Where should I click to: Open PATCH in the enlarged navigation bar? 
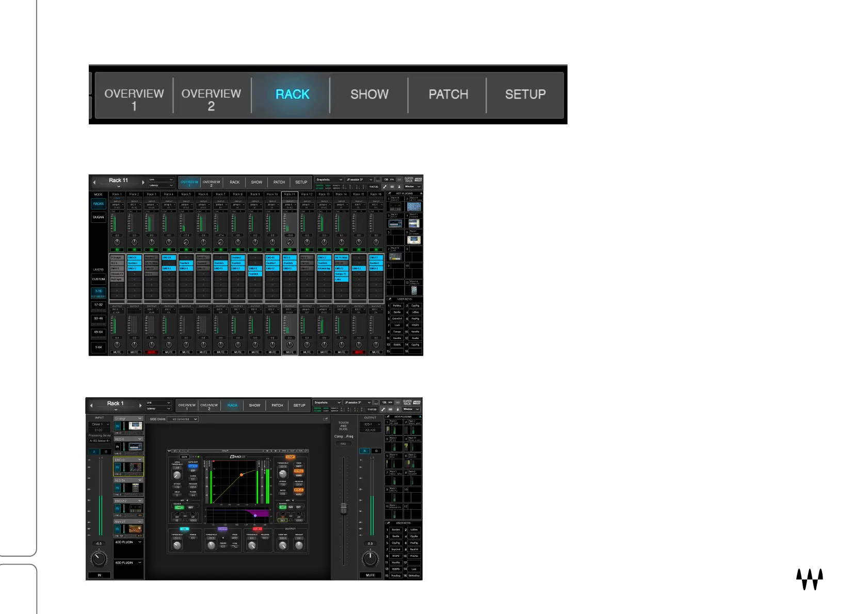click(448, 94)
